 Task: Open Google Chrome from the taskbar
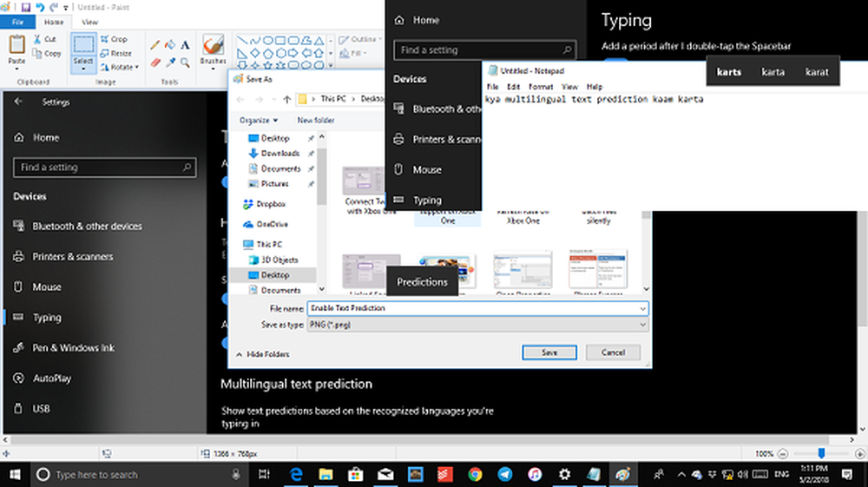(x=475, y=474)
